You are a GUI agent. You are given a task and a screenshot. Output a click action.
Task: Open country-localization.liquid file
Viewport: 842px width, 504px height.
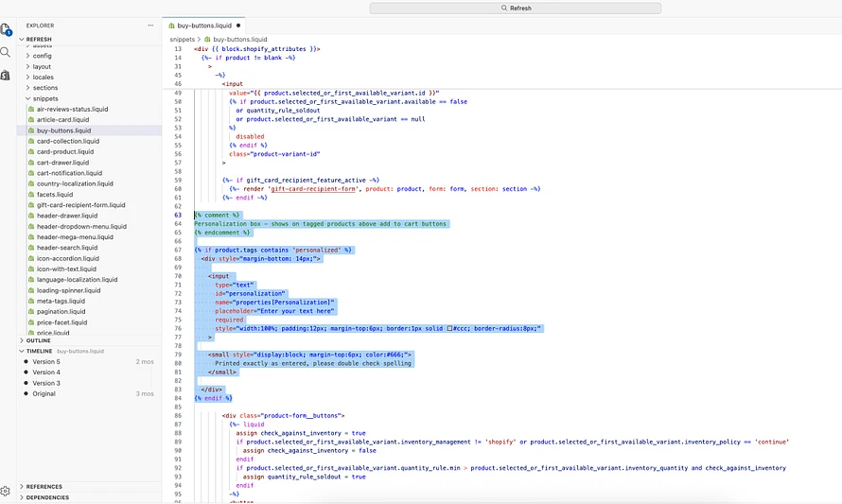75,183
